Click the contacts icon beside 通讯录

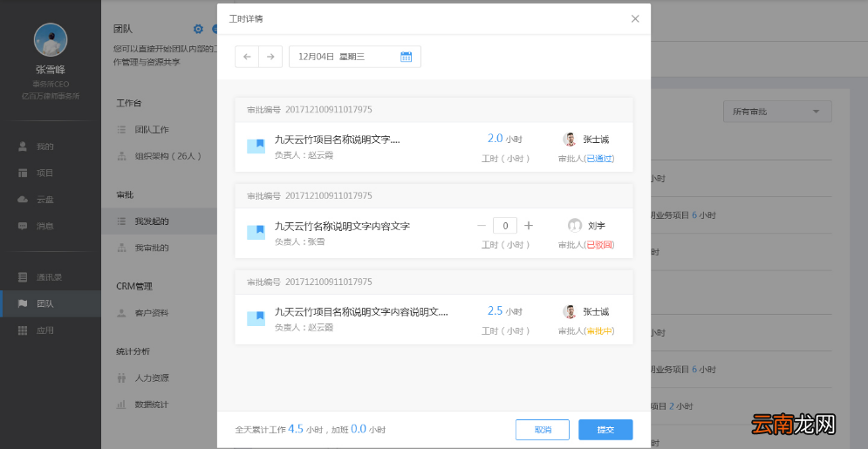point(23,277)
